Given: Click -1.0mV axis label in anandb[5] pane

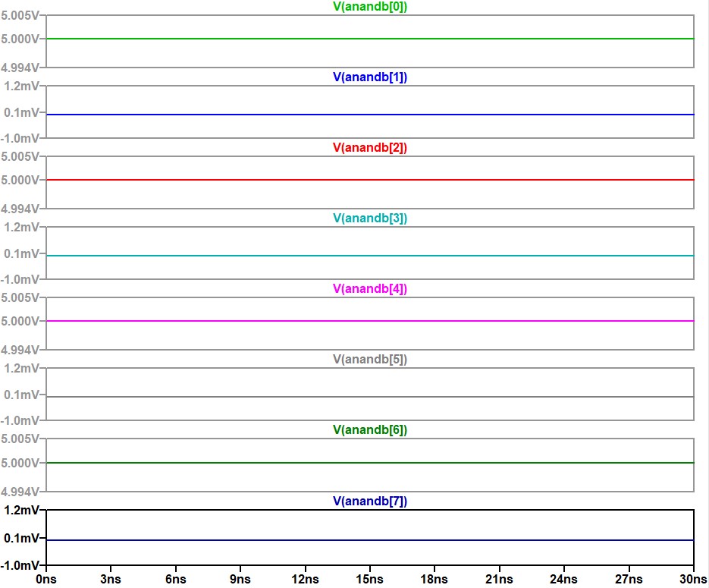Looking at the screenshot, I should click(x=20, y=420).
